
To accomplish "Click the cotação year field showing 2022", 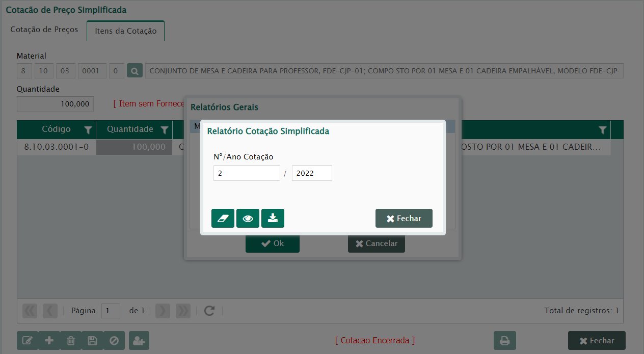I will coord(311,173).
